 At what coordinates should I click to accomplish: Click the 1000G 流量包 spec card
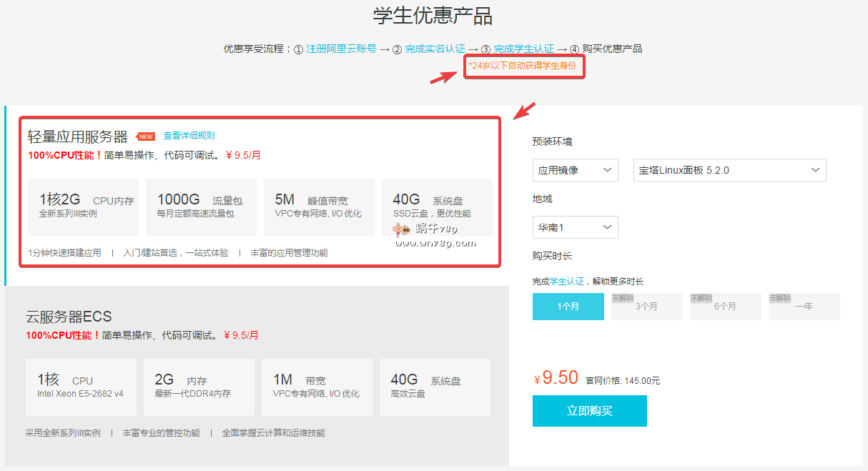[201, 207]
